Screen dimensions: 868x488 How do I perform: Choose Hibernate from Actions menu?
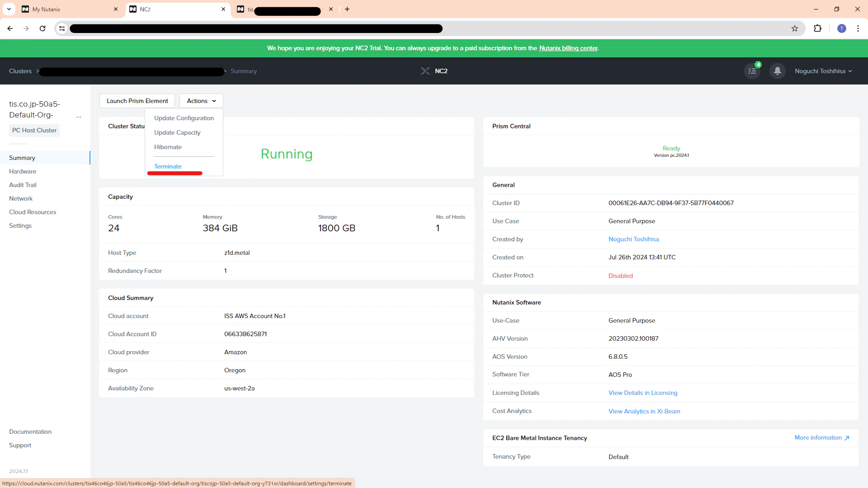pyautogui.click(x=168, y=147)
